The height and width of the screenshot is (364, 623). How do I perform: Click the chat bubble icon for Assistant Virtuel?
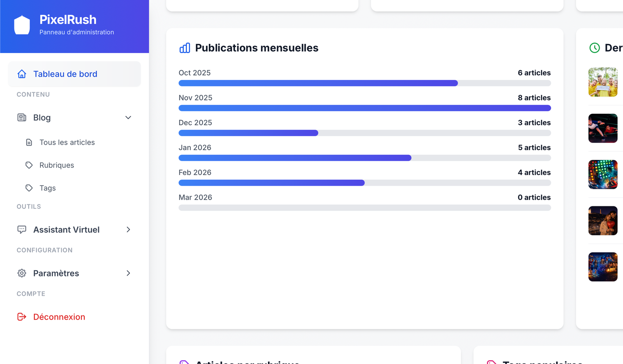coord(22,229)
